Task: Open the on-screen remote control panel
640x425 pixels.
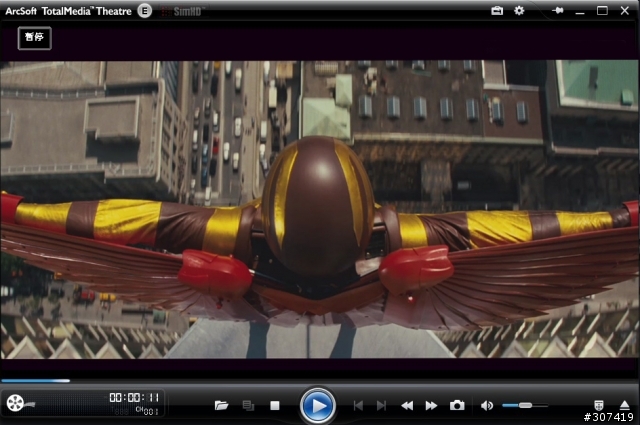Action: tap(598, 405)
